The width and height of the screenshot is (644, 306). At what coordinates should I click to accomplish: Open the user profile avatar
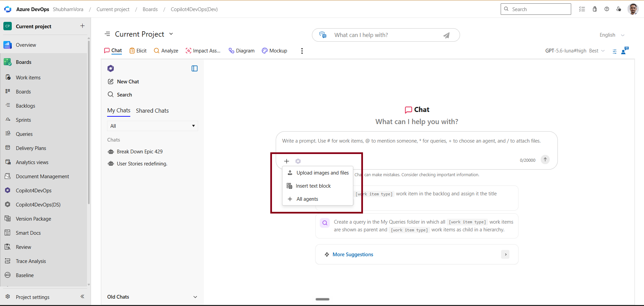pyautogui.click(x=633, y=9)
